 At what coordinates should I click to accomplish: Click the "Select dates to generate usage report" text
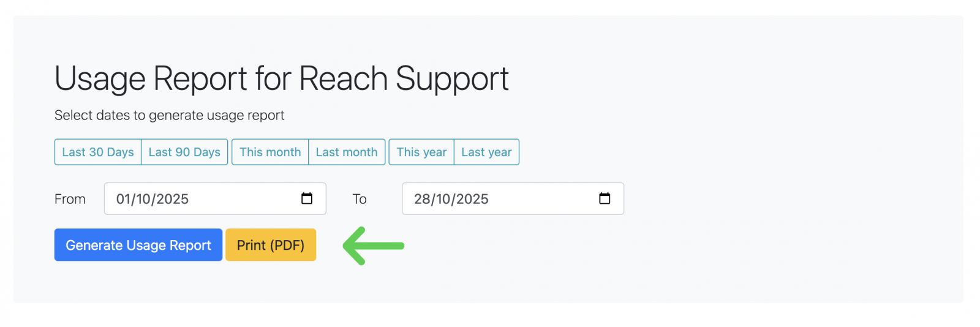tap(170, 115)
